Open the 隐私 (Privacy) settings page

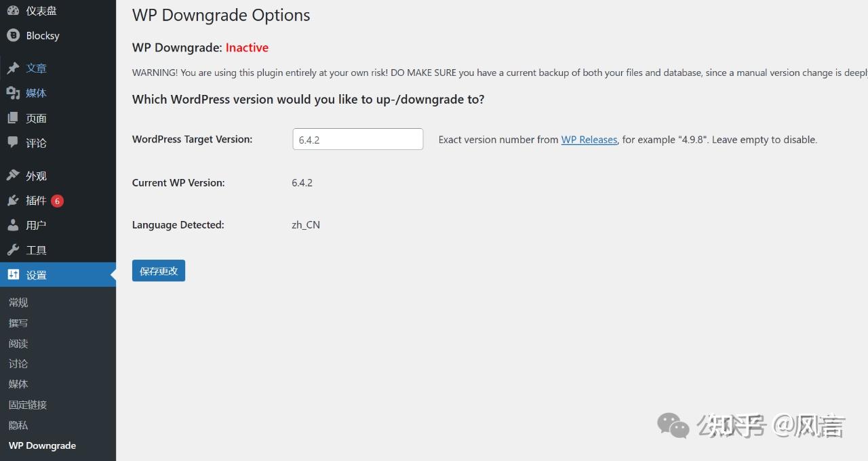click(18, 425)
